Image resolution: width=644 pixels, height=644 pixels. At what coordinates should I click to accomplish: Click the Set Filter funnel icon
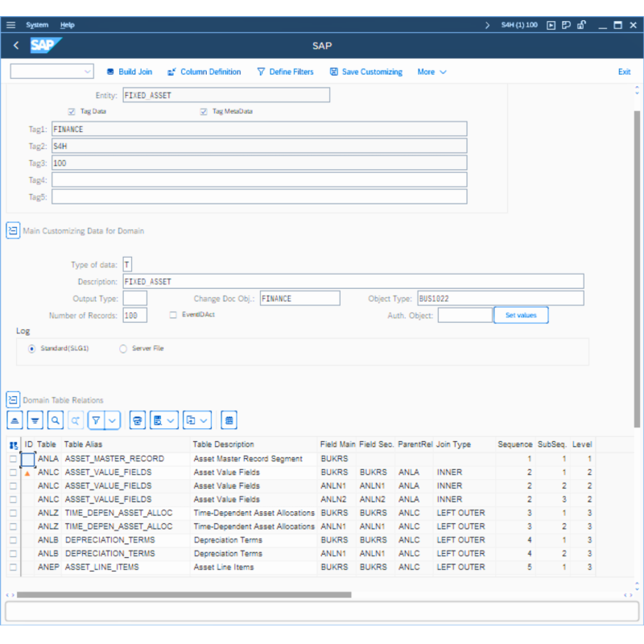coord(96,420)
